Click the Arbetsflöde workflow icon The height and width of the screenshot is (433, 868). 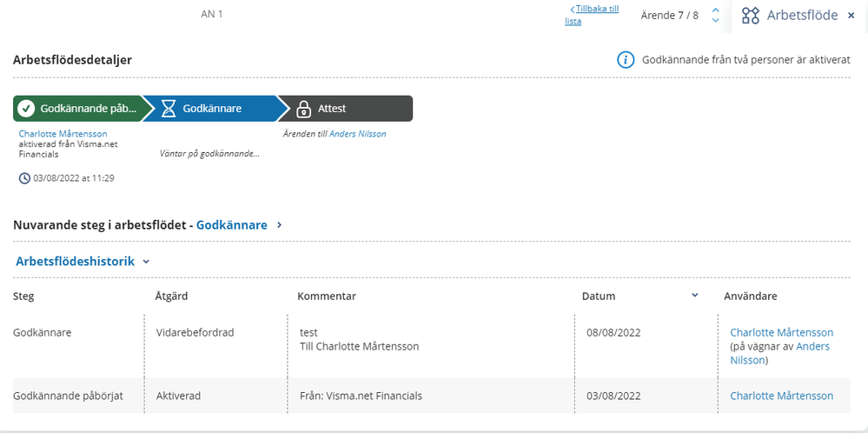coord(750,16)
